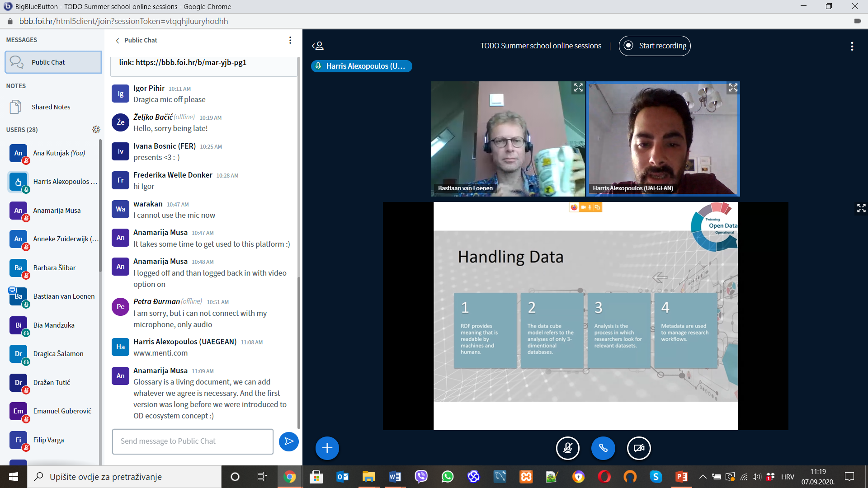The width and height of the screenshot is (868, 488).
Task: Collapse Public Chat with the back chevron
Action: tap(118, 41)
